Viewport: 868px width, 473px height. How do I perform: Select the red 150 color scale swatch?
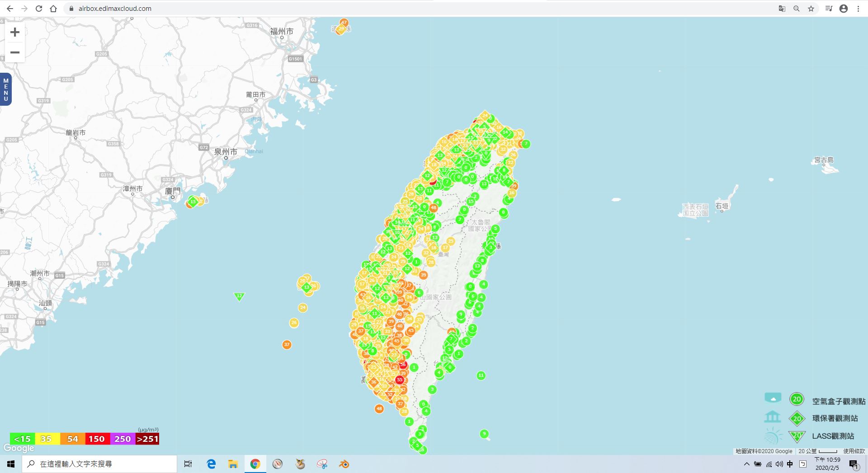tap(97, 439)
